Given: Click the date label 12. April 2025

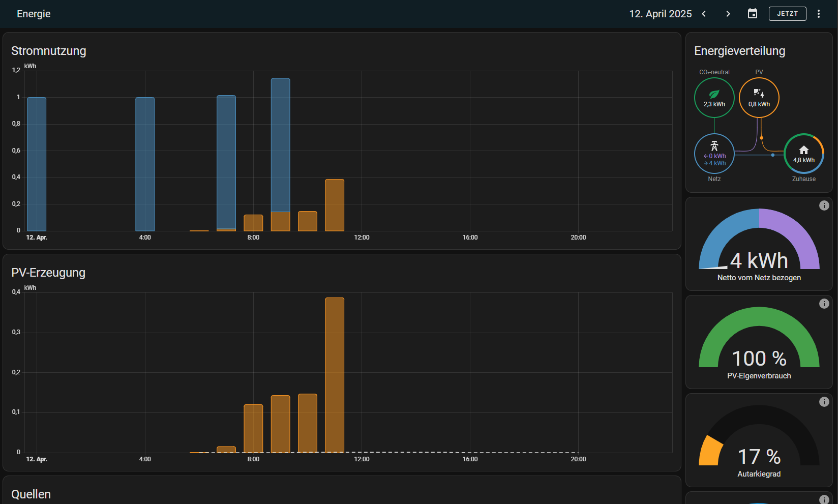Looking at the screenshot, I should [660, 14].
